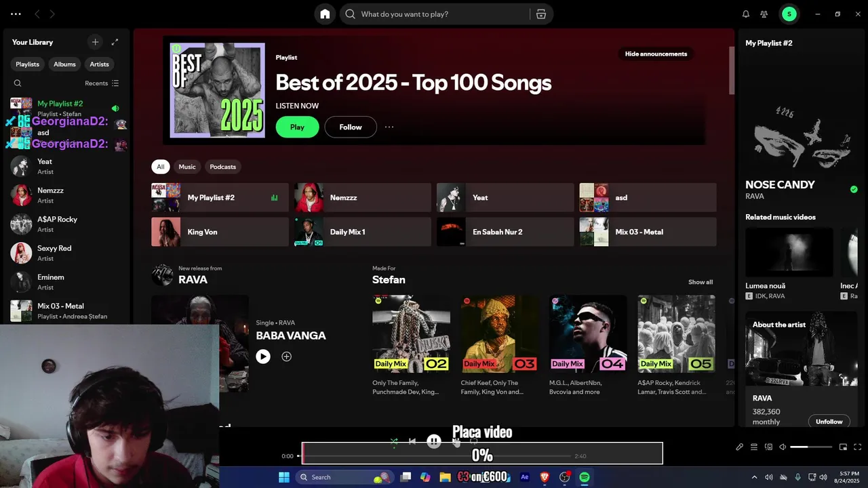Viewport: 868px width, 488px height.
Task: Open Daily Mix 1 shortcut tile
Action: point(363,232)
